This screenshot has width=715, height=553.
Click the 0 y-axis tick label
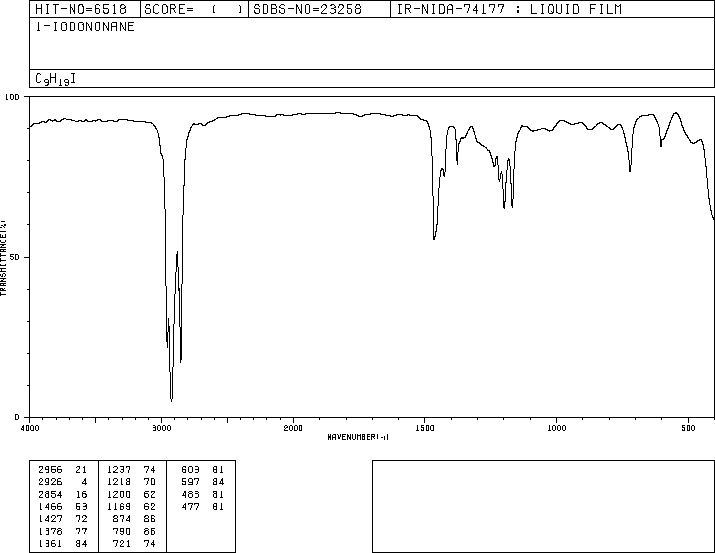click(x=17, y=417)
